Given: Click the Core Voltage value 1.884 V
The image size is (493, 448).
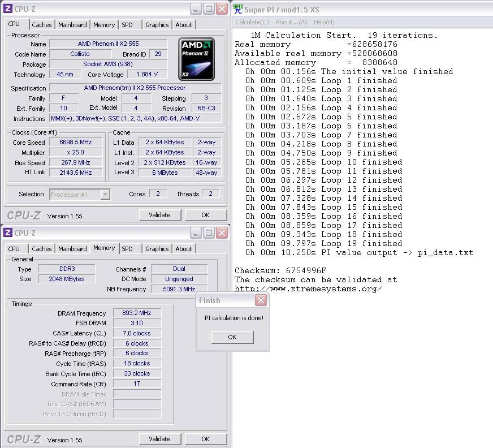Looking at the screenshot, I should 147,74.
